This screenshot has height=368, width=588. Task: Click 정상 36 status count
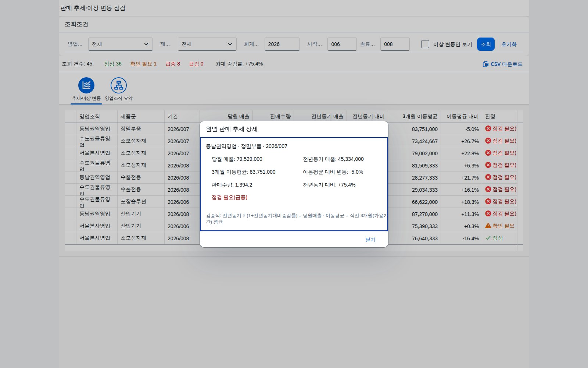(113, 64)
